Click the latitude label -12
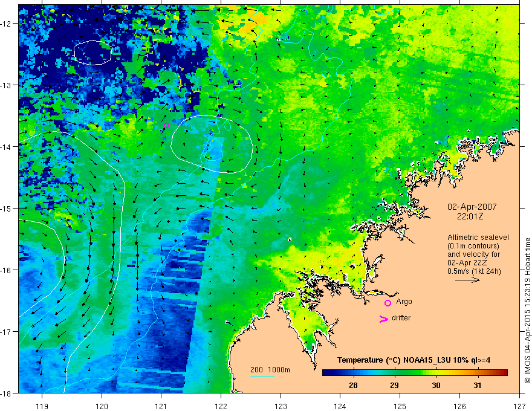The width and height of the screenshot is (532, 411). click(7, 24)
